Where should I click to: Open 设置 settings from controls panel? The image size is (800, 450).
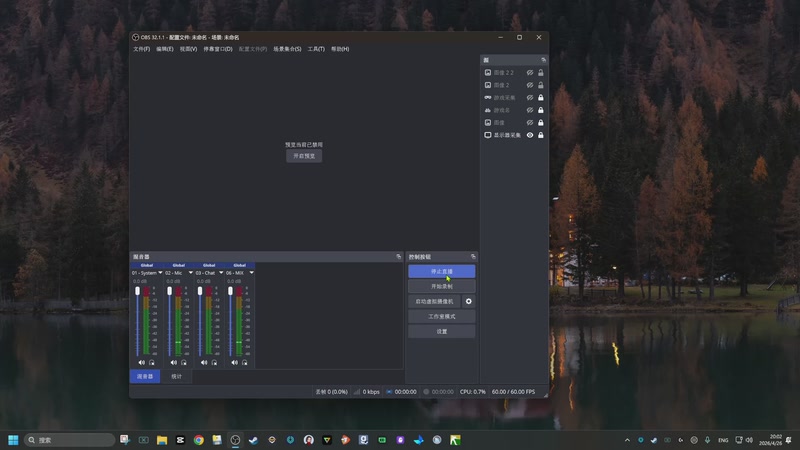[x=442, y=332]
